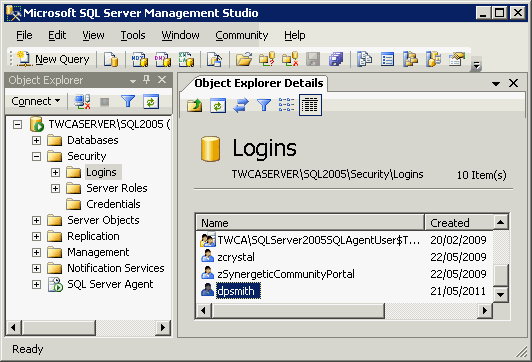Expand the Replication folder

coord(36,236)
